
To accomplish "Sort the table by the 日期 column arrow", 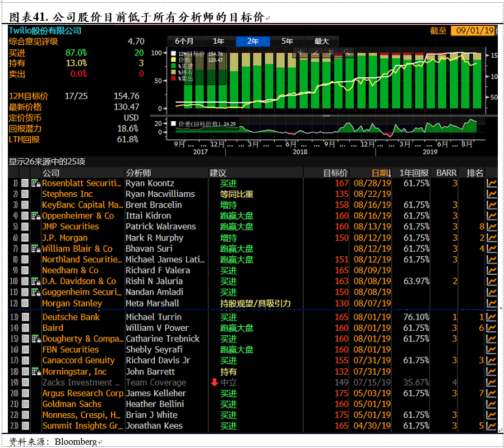I will tap(389, 174).
